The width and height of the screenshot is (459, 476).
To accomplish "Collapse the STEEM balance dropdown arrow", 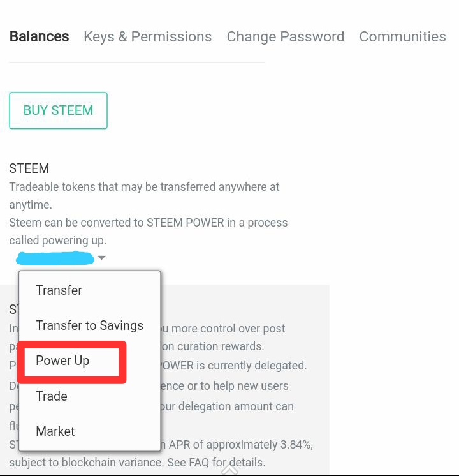I will pos(102,258).
